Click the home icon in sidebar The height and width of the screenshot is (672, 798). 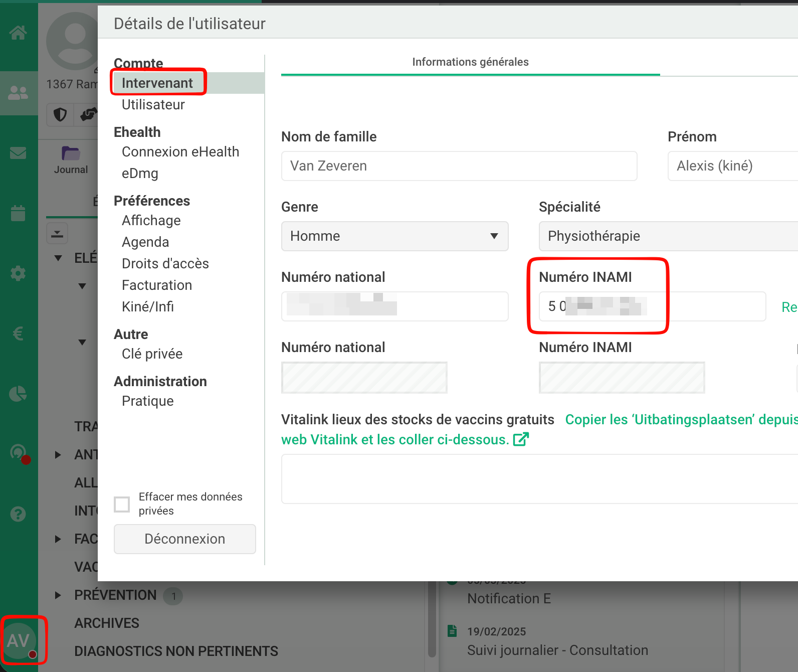[x=18, y=33]
